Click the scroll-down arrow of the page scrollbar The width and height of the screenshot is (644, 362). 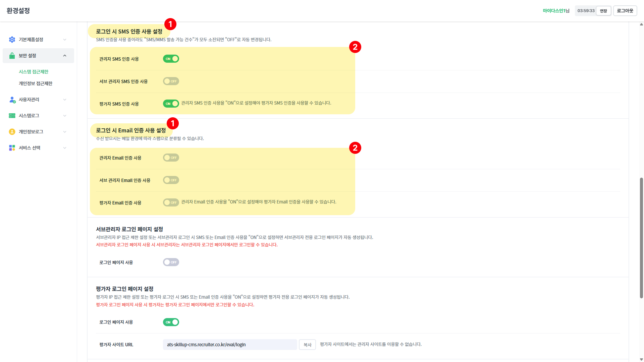coord(641,359)
